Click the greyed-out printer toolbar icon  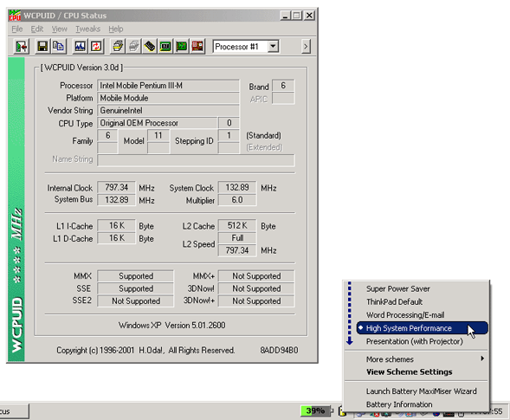point(133,47)
